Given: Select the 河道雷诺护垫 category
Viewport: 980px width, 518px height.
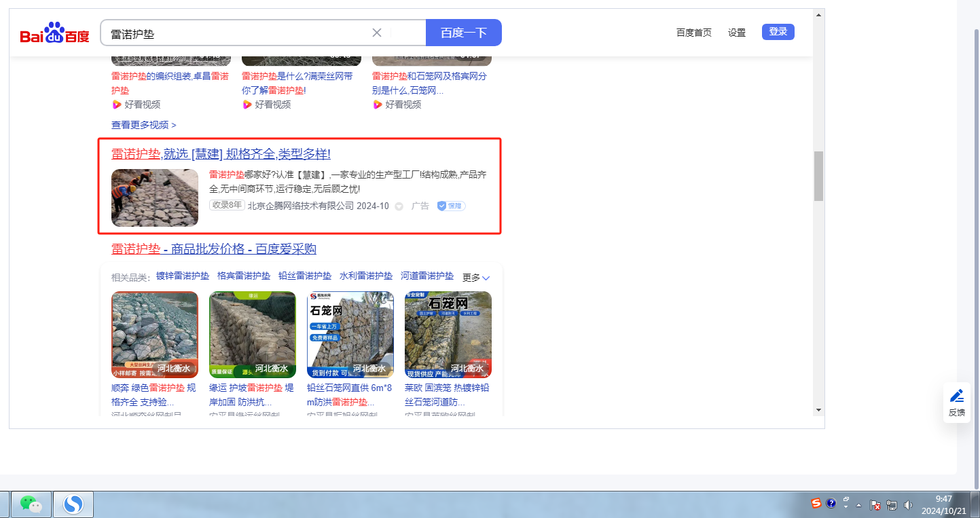Looking at the screenshot, I should [x=427, y=276].
